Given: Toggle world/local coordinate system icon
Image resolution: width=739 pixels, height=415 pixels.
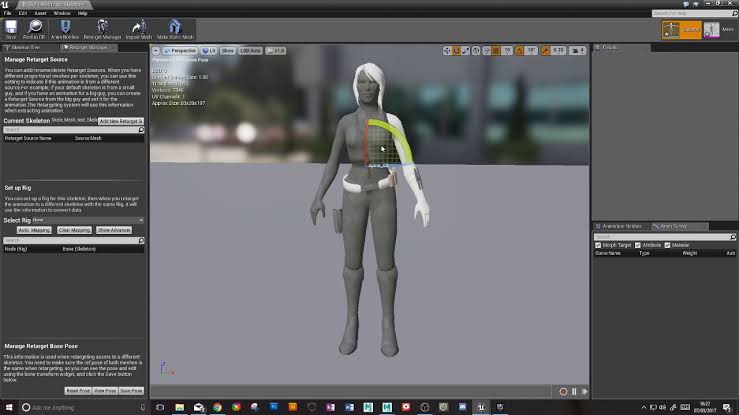Looking at the screenshot, I should [x=476, y=50].
